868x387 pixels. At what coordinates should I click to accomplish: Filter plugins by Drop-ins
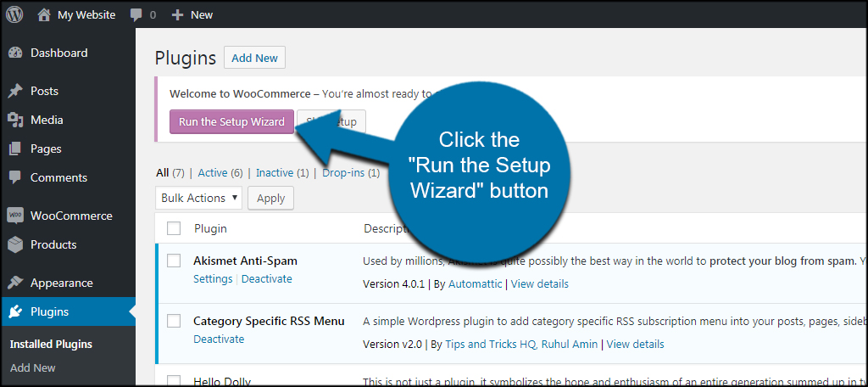pos(343,173)
